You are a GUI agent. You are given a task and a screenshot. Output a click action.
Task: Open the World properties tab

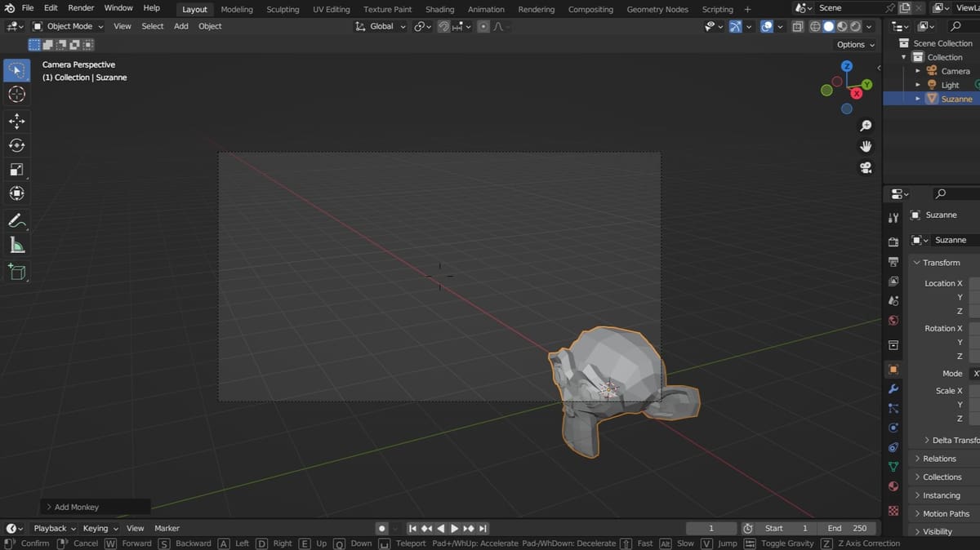pyautogui.click(x=893, y=321)
